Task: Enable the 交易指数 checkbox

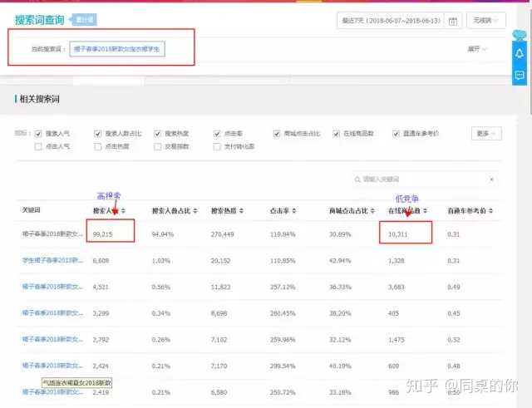Action: [158, 147]
